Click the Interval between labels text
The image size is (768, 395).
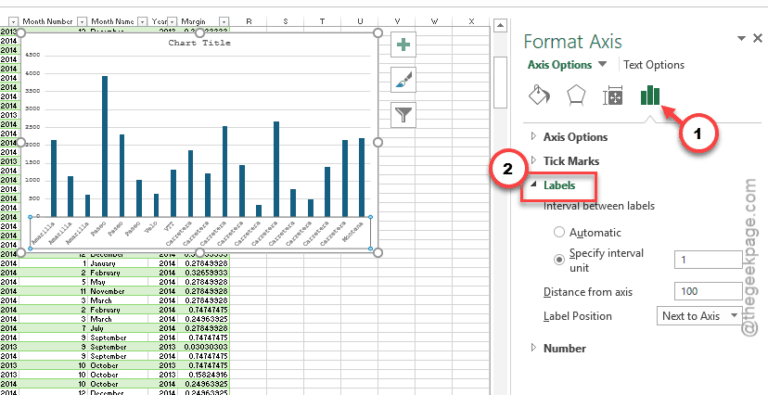pyautogui.click(x=599, y=206)
